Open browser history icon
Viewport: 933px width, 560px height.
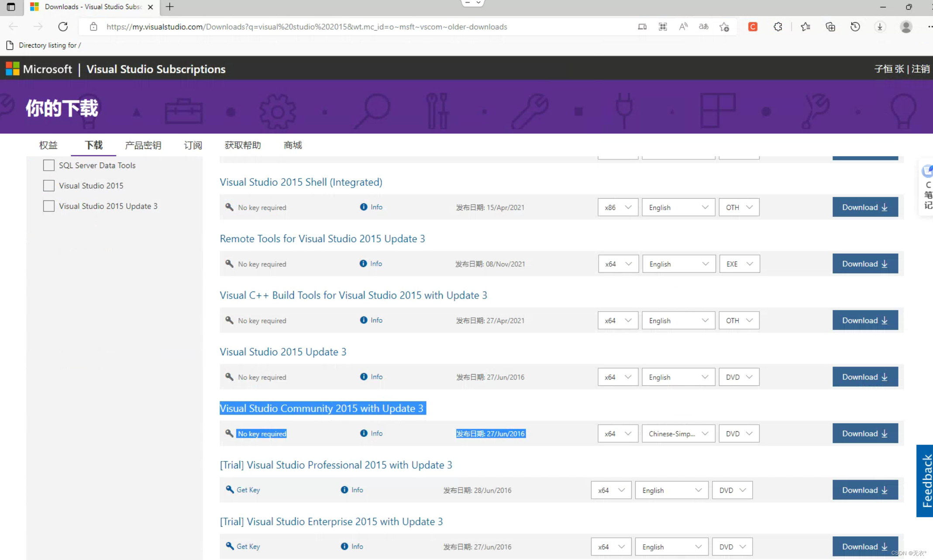click(x=855, y=27)
